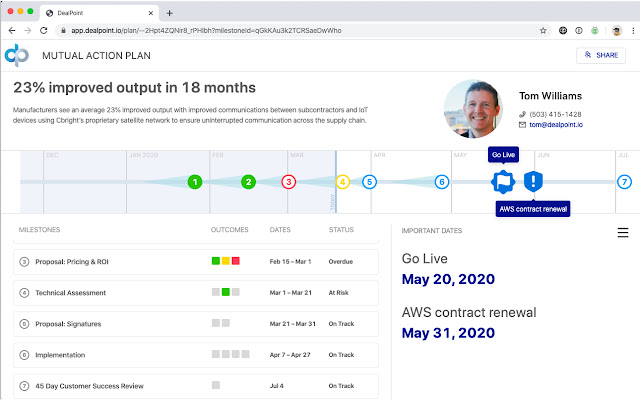Click the envelope email icon
The height and width of the screenshot is (400, 640).
click(522, 124)
